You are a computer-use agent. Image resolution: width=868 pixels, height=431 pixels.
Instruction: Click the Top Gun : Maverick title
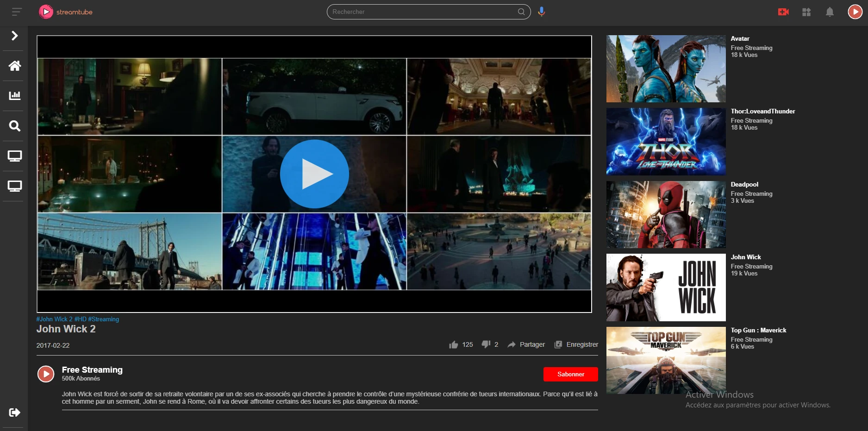coord(758,330)
